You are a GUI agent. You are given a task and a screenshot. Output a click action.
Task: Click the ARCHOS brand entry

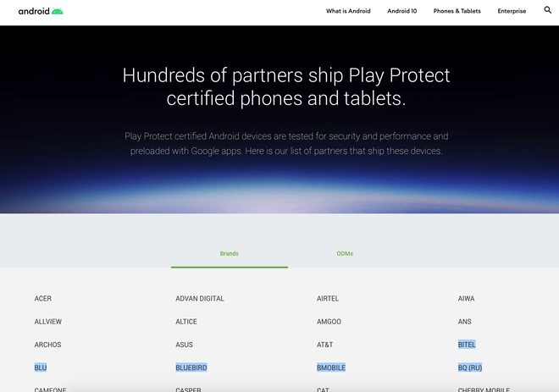(x=47, y=345)
